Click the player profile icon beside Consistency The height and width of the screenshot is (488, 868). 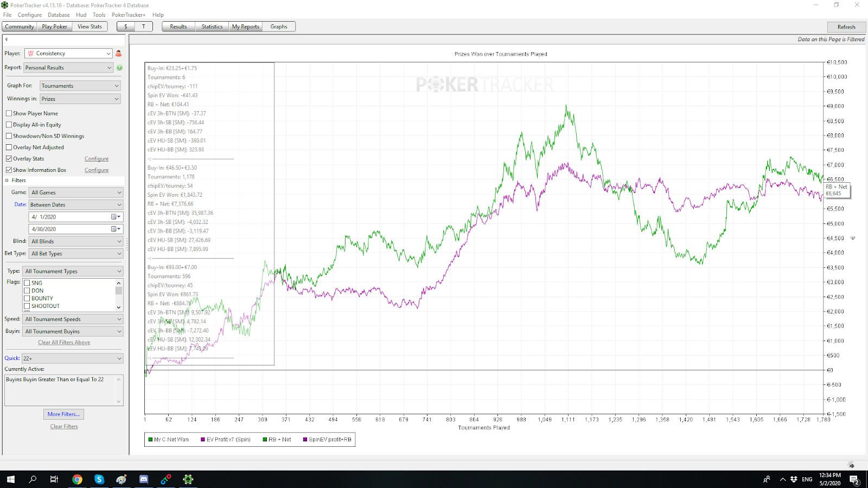coord(119,53)
